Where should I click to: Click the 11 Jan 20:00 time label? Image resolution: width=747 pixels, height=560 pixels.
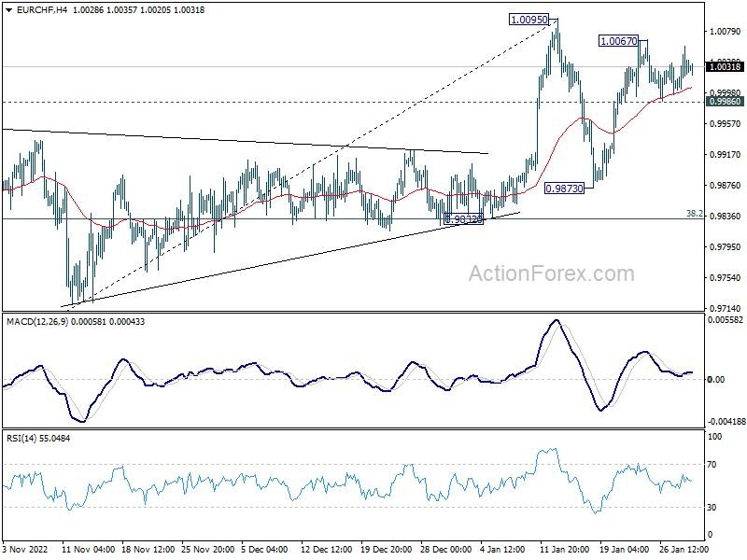565,549
